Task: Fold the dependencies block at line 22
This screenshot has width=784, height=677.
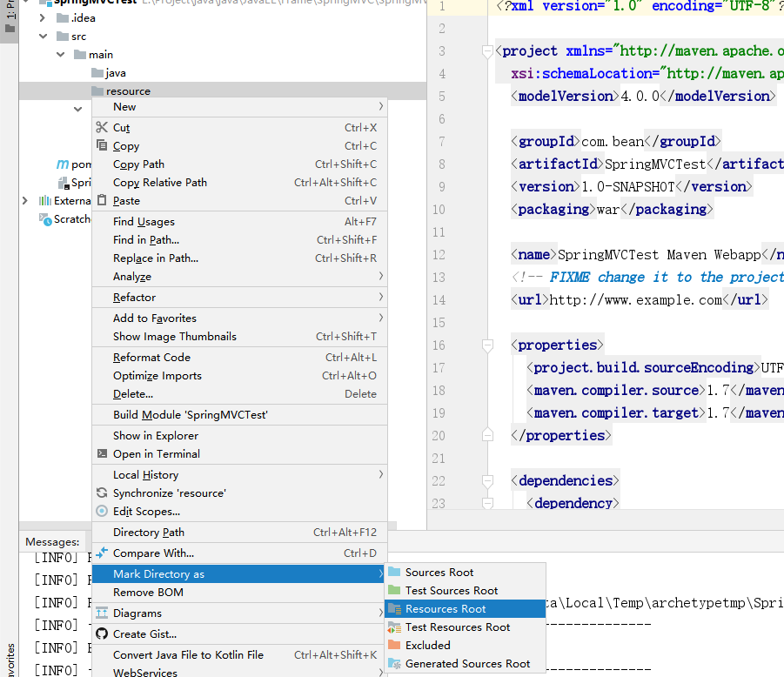Action: (x=487, y=480)
